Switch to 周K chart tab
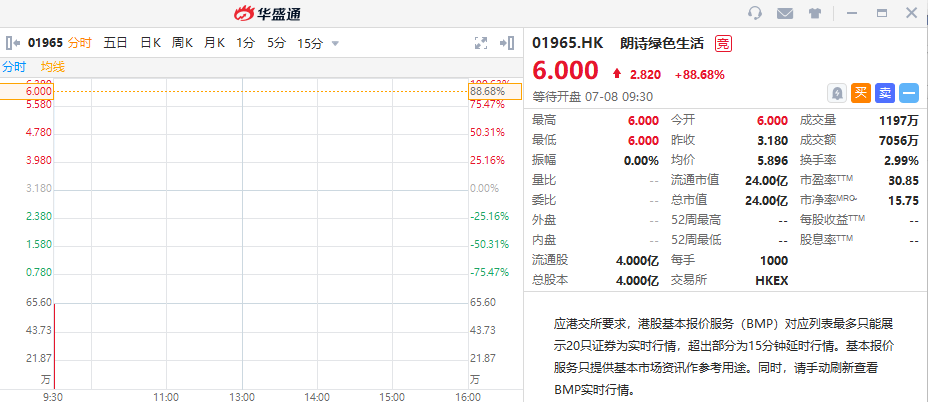Image resolution: width=928 pixels, height=402 pixels. pyautogui.click(x=182, y=43)
